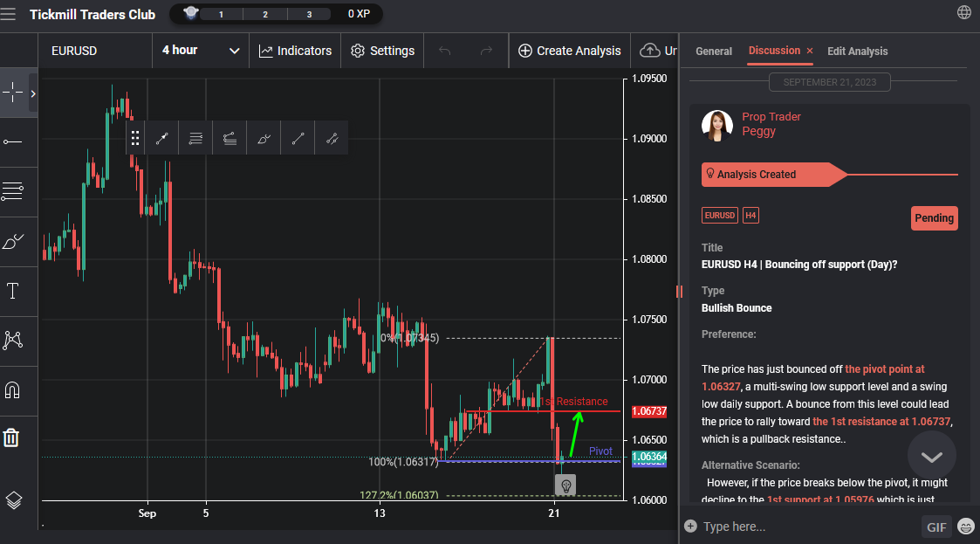Screen dimensions: 980x544
Task: Open the GIF picker
Action: [x=936, y=527]
